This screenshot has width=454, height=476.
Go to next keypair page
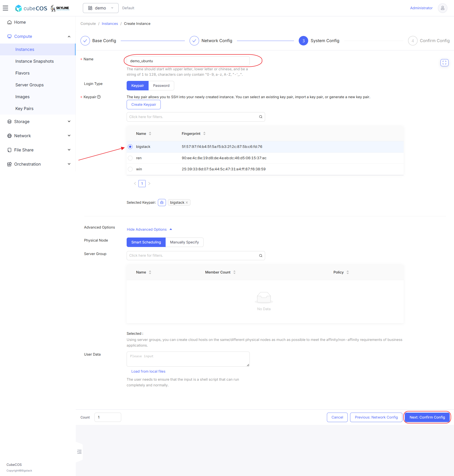coord(149,184)
